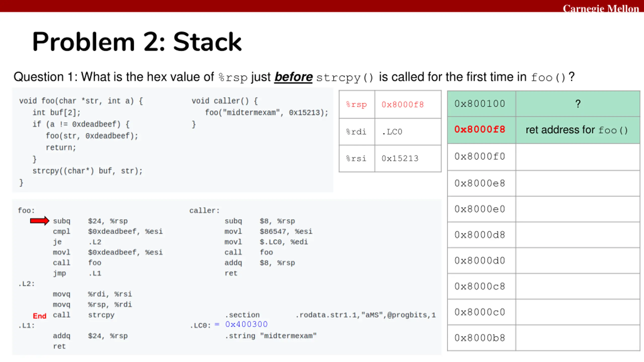Click the ret address for foo() cell
644x362 pixels.
tap(578, 130)
